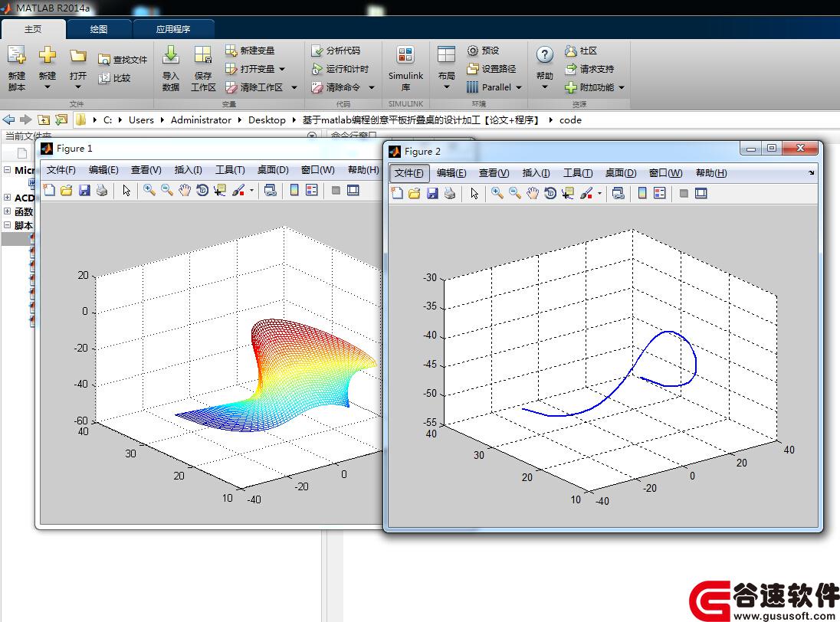Open 插入(I) menu in Figure 2
Screen dimensions: 840x622
(x=536, y=173)
